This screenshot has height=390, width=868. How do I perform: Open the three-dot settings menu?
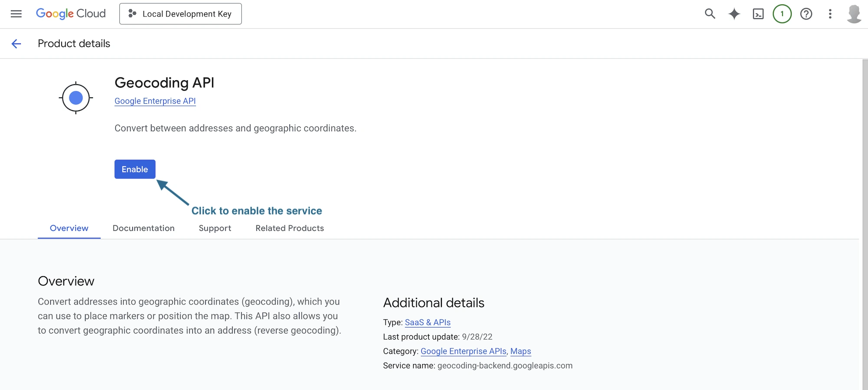pyautogui.click(x=830, y=14)
